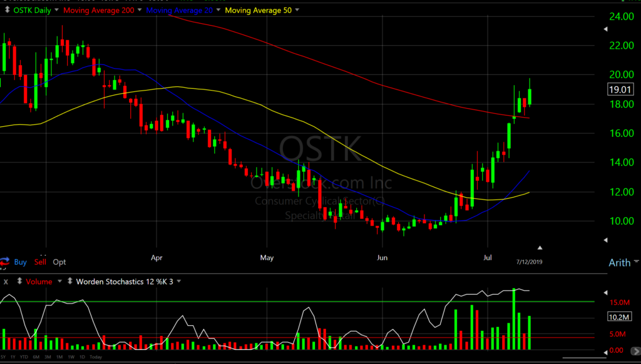Click the 16.00 price axis label
The width and height of the screenshot is (641, 364).
pyautogui.click(x=620, y=133)
